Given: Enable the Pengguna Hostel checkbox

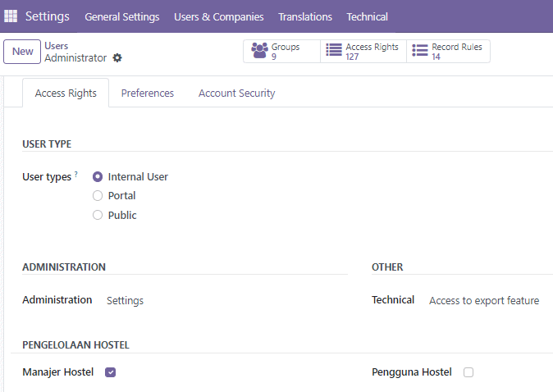Looking at the screenshot, I should click(468, 372).
